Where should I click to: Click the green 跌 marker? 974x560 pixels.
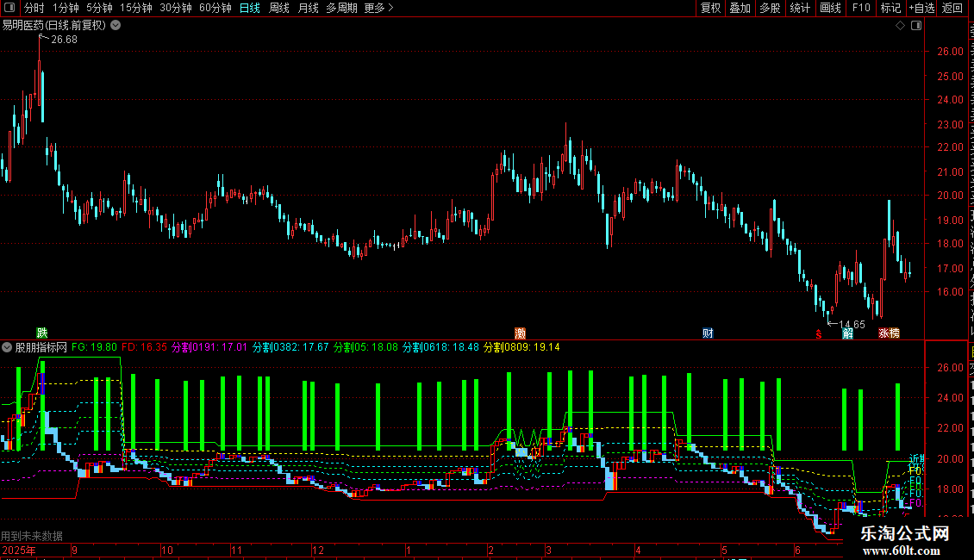(42, 333)
